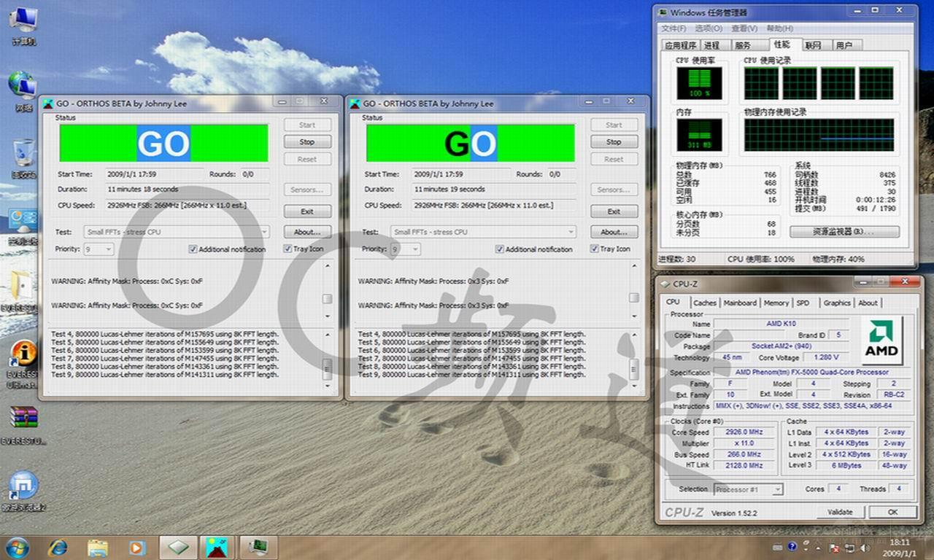Click Exit in the left ORTHOS window
The height and width of the screenshot is (560, 934).
pos(307,211)
